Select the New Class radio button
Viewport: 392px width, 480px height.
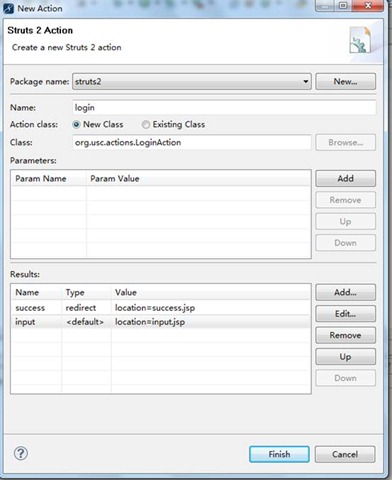(x=76, y=125)
